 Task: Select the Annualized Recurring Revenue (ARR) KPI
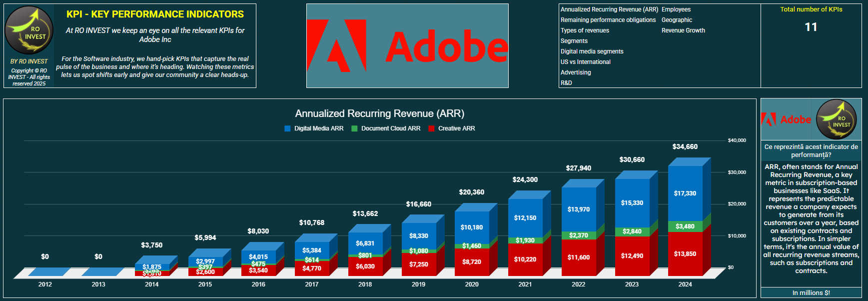(x=609, y=9)
